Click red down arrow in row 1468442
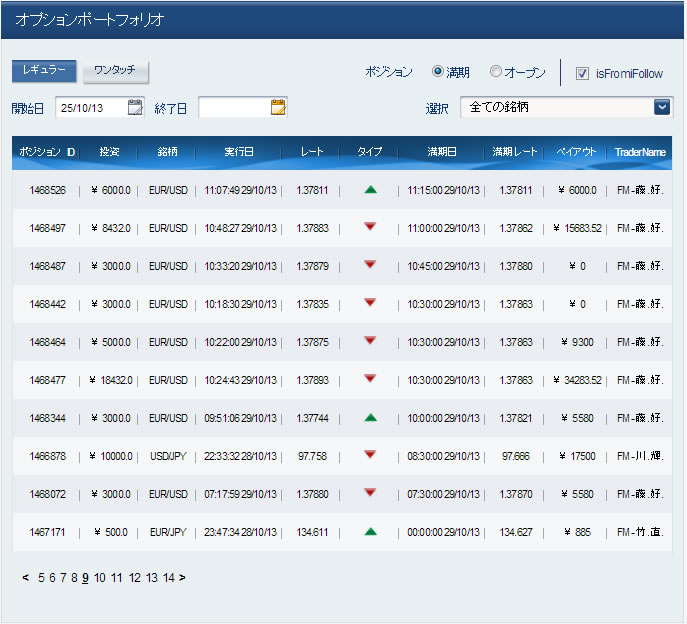The height and width of the screenshot is (624, 687). 370,302
